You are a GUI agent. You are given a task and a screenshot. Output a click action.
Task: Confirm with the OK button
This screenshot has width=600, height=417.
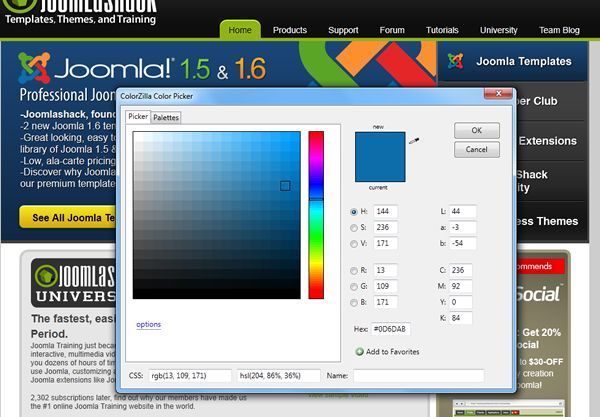pos(477,130)
